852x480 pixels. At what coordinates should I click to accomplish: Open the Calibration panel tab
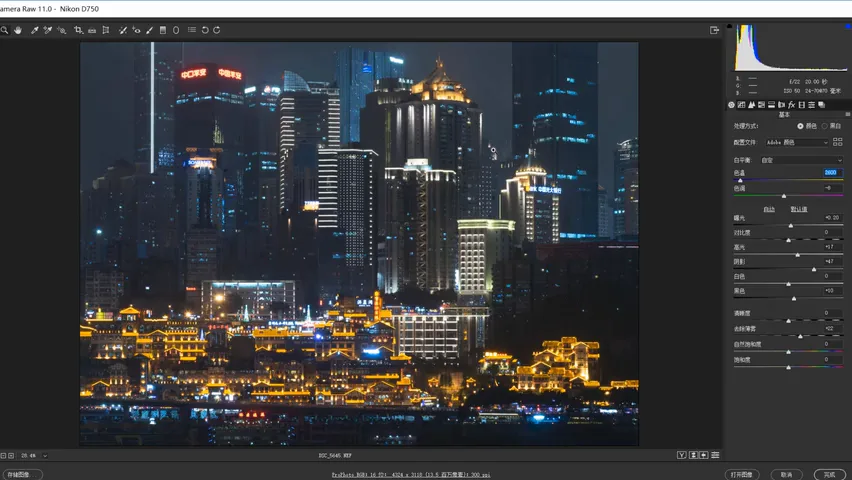point(801,105)
